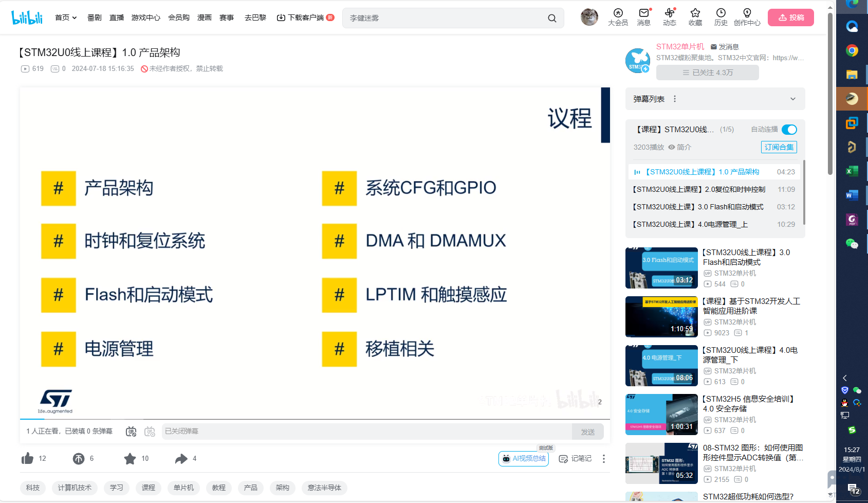Click the page vertical scrollbar
Viewport: 868px width, 503px height.
point(830,94)
